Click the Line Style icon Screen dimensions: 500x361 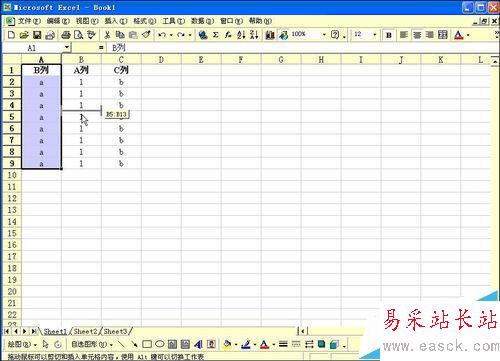[283, 344]
